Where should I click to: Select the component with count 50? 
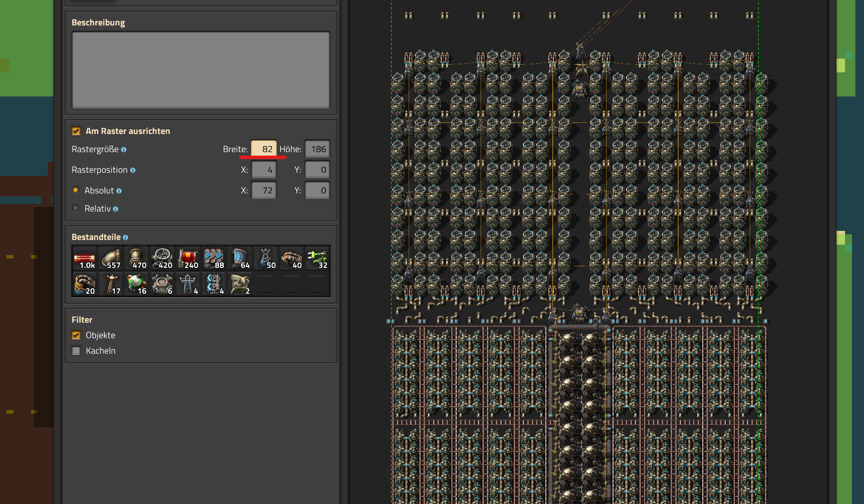(x=266, y=258)
